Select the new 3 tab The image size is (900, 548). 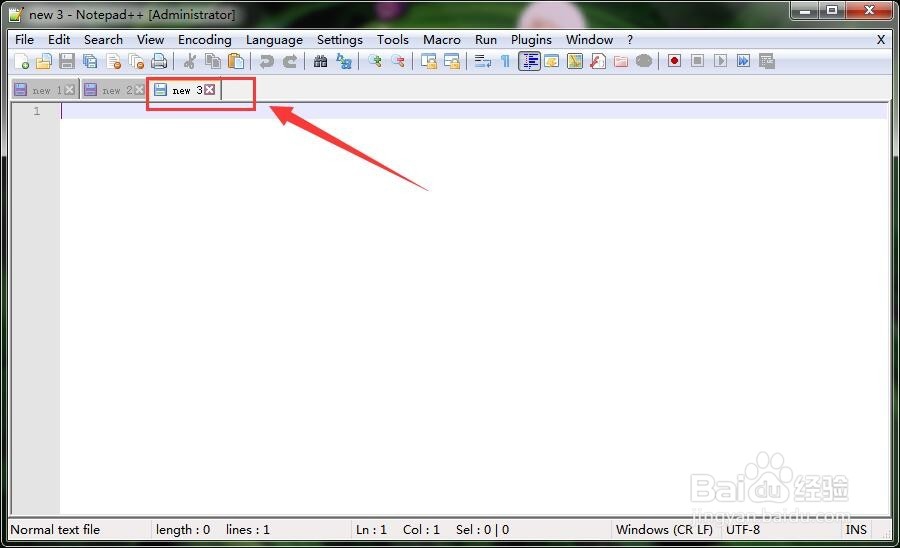point(185,90)
